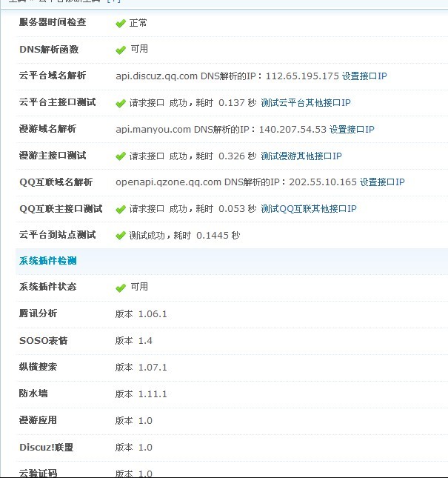Click check icon in 漫游主接口测试 row
This screenshot has width=448, height=478.
tap(121, 156)
